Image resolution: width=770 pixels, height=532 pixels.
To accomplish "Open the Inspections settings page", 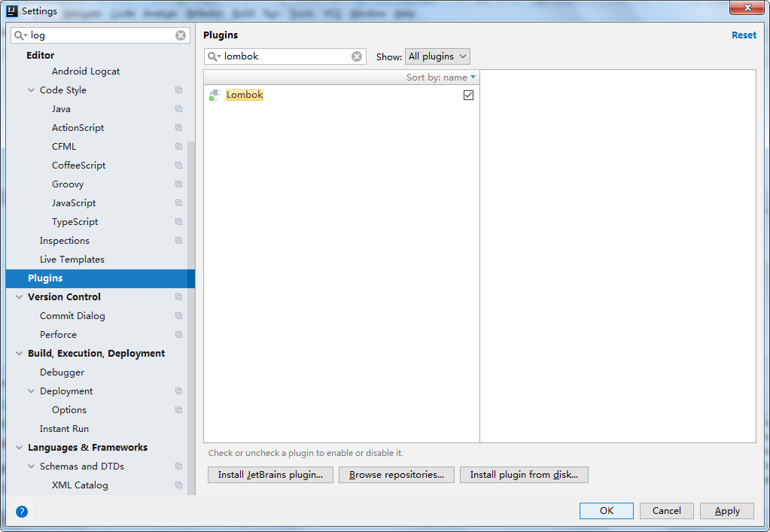I will click(65, 241).
